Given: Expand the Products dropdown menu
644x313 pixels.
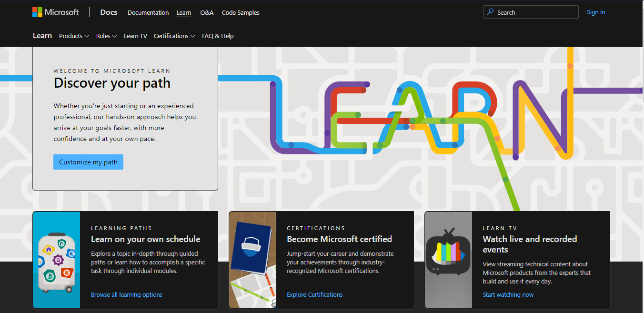Looking at the screenshot, I should point(74,36).
